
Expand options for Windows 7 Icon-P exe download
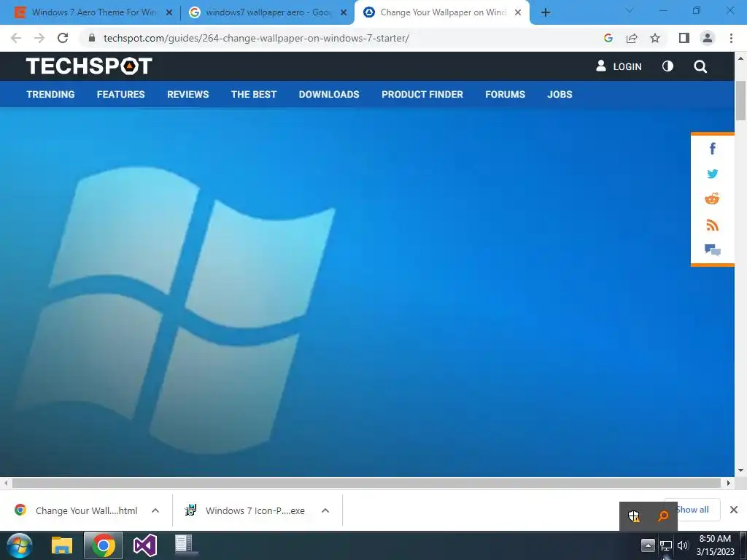pyautogui.click(x=325, y=510)
